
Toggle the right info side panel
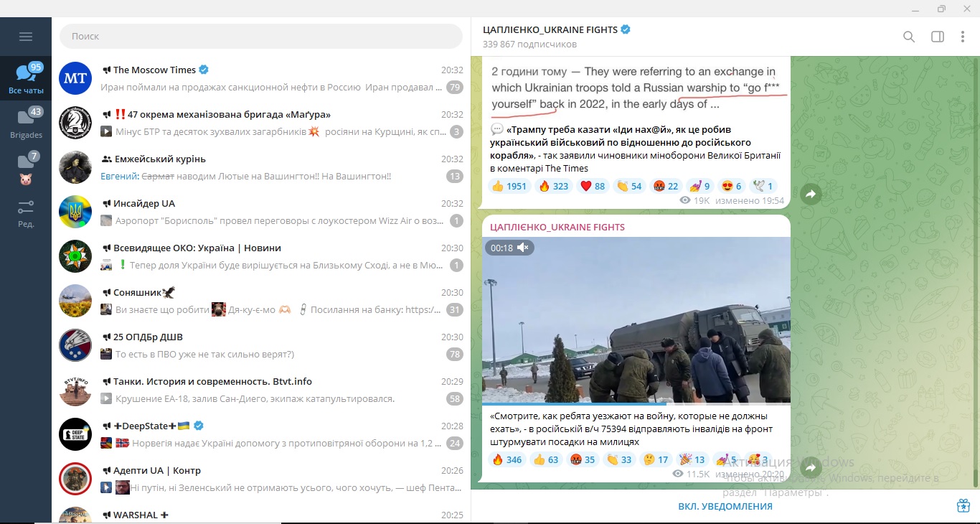click(x=938, y=37)
